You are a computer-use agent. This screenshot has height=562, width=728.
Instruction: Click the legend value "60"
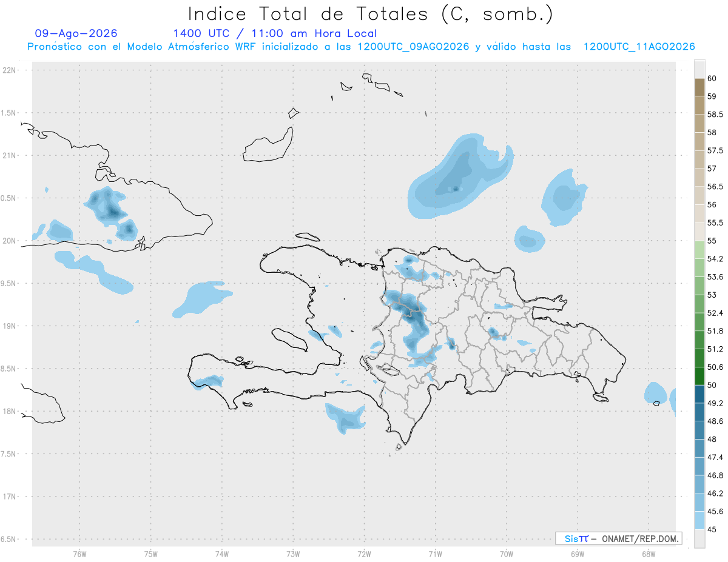[712, 78]
